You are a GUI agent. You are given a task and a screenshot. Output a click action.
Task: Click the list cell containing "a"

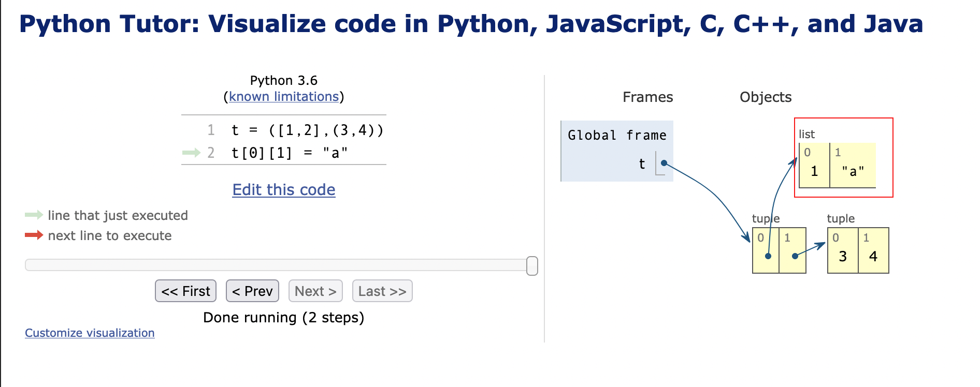(853, 166)
